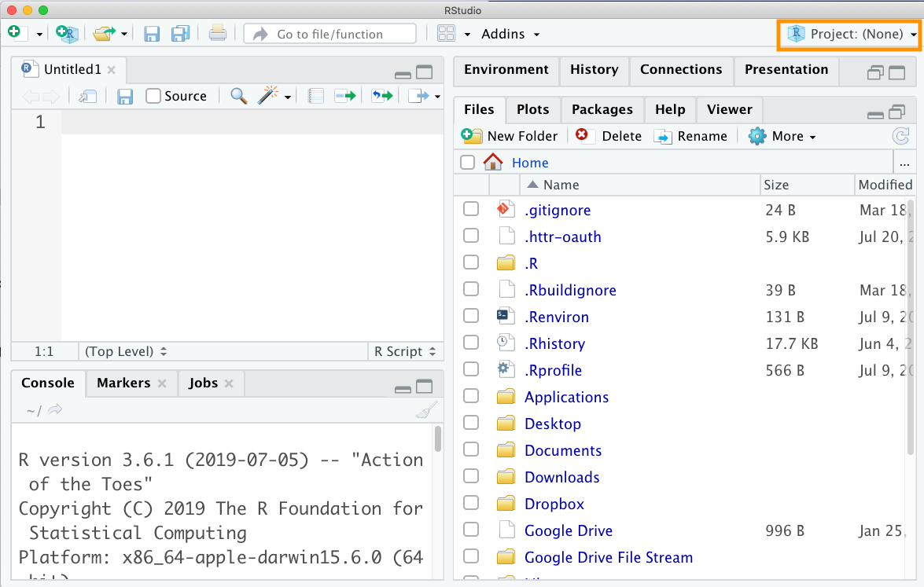Print the current file icon
This screenshot has width=924, height=587.
218,34
